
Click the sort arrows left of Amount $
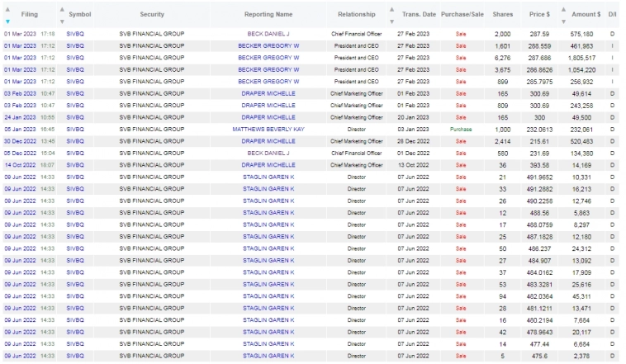click(x=563, y=14)
